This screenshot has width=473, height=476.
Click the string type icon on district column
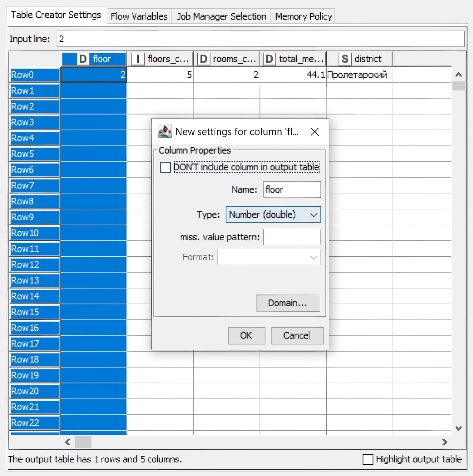pyautogui.click(x=345, y=59)
